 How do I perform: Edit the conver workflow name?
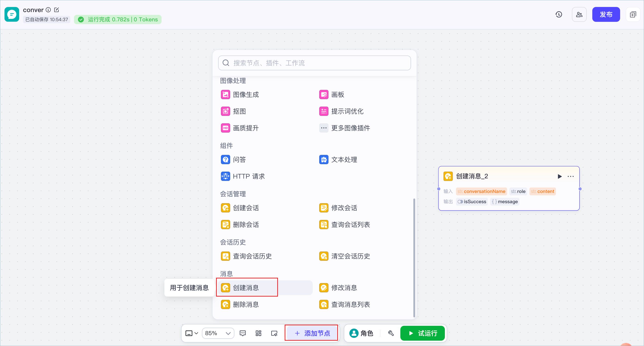[x=57, y=10]
